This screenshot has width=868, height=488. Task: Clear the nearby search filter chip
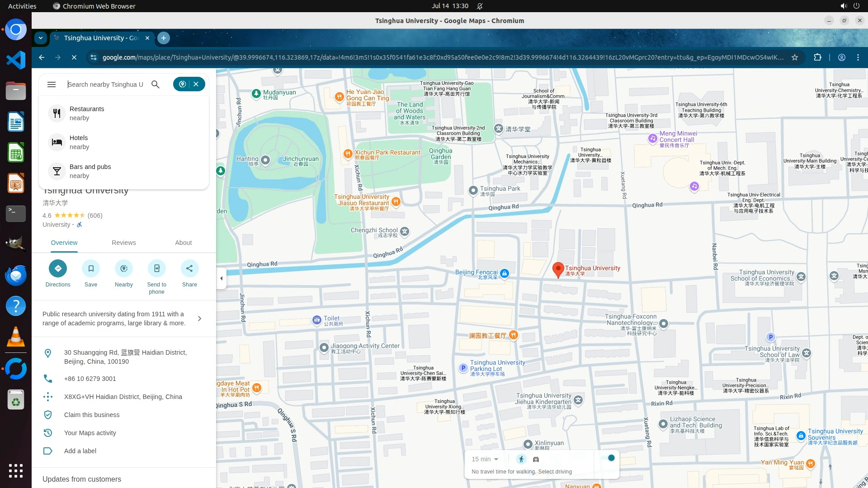[196, 84]
